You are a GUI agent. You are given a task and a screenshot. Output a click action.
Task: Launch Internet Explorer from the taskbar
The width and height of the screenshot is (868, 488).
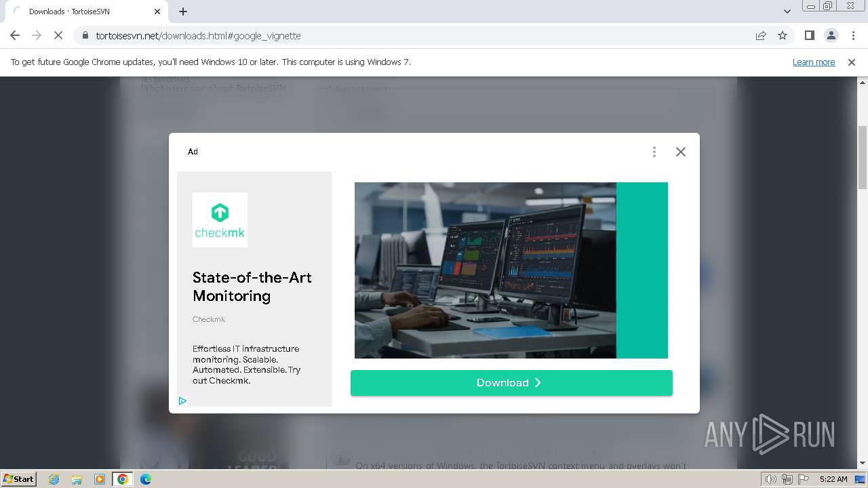tap(54, 479)
